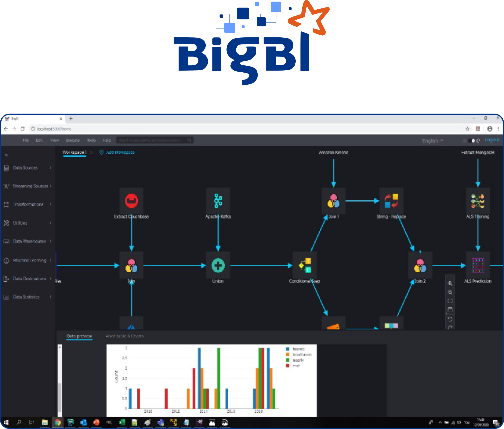The image size is (504, 429).
Task: Select the Apache Kafka node icon
Action: 218,201
